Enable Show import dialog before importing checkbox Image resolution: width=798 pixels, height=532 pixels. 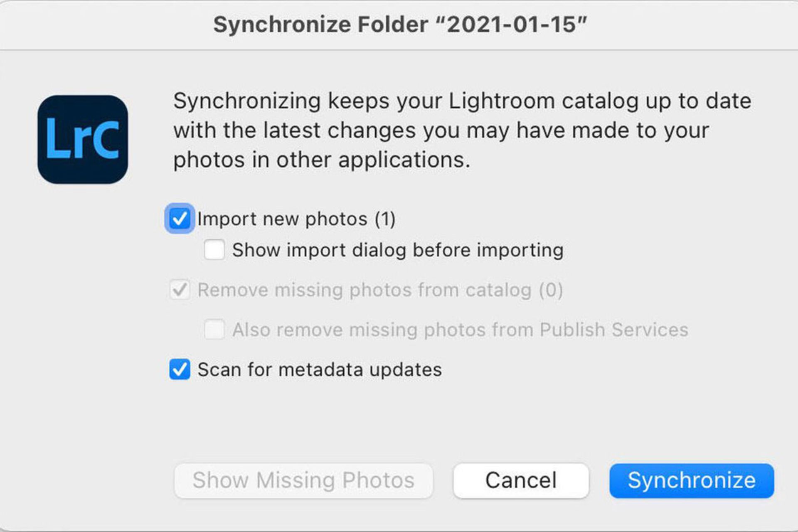pyautogui.click(x=214, y=250)
